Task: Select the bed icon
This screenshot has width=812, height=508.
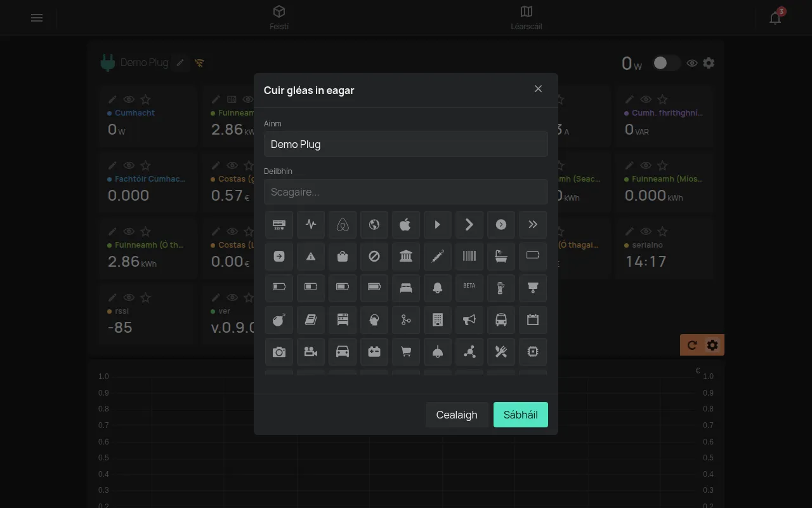Action: click(406, 288)
